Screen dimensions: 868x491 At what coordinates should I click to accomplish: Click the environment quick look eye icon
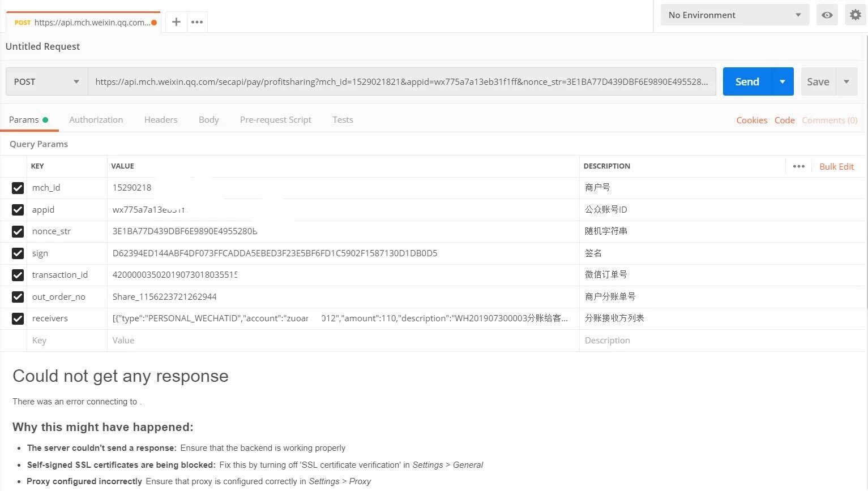[x=827, y=15]
